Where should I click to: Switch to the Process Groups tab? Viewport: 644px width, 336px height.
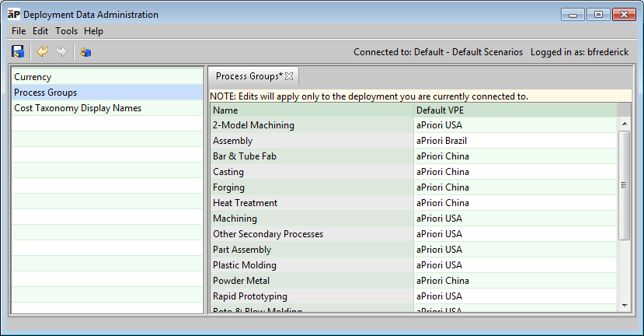[x=249, y=76]
